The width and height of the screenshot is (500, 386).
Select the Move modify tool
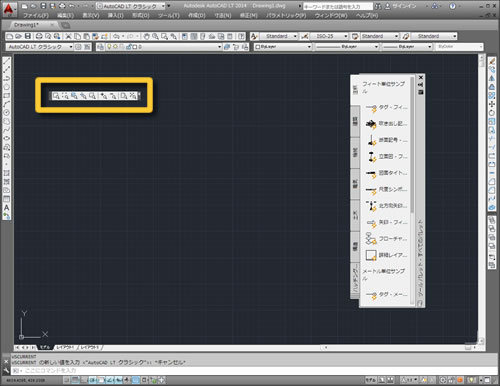[x=492, y=104]
